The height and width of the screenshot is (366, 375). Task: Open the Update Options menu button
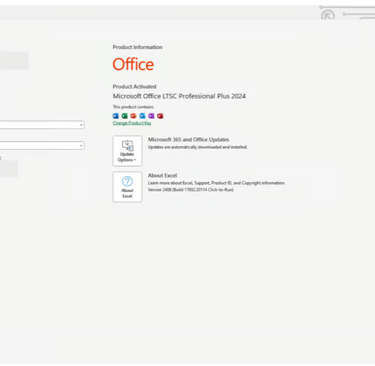[127, 151]
